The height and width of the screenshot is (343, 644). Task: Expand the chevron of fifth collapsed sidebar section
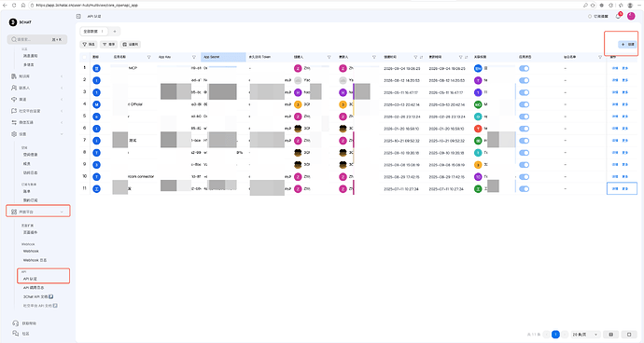click(62, 122)
